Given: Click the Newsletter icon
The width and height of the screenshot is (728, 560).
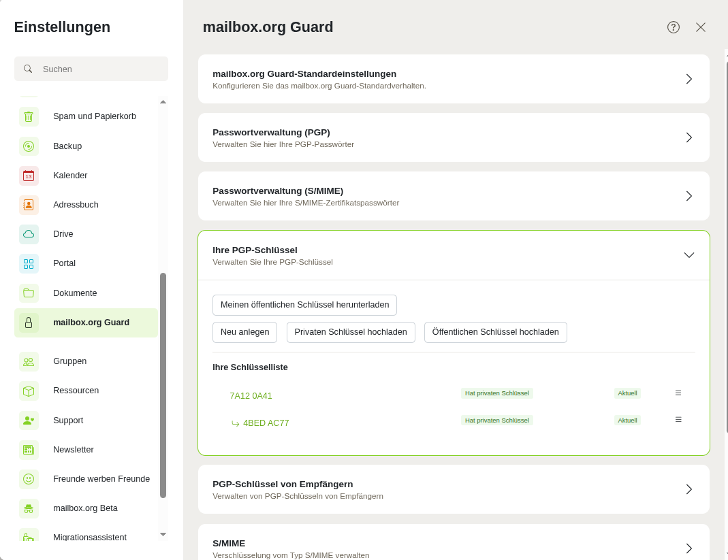Looking at the screenshot, I should click(x=29, y=450).
